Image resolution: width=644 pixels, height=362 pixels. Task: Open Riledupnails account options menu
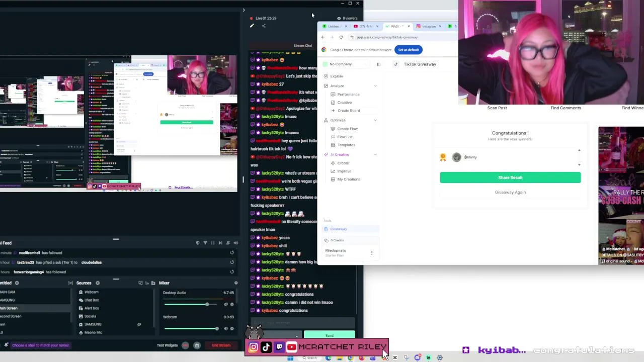[x=372, y=253]
